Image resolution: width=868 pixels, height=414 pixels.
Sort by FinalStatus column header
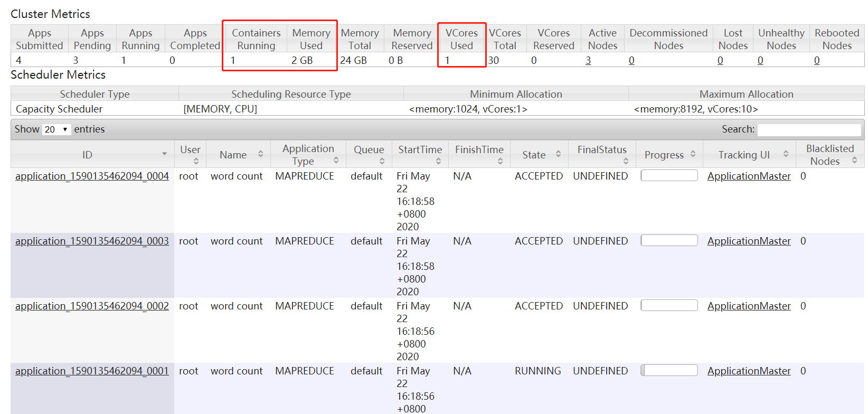point(602,150)
